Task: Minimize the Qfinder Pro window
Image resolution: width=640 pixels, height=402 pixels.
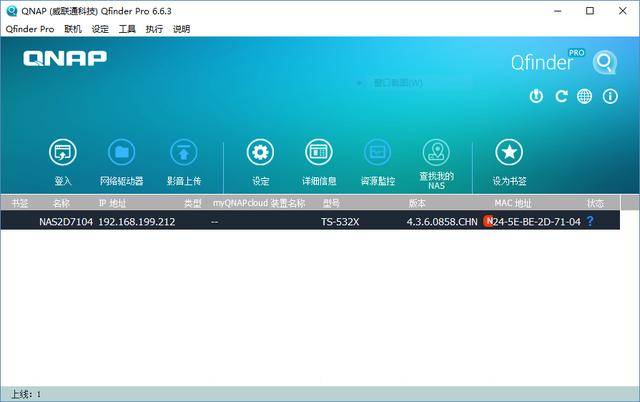Action: click(x=558, y=11)
